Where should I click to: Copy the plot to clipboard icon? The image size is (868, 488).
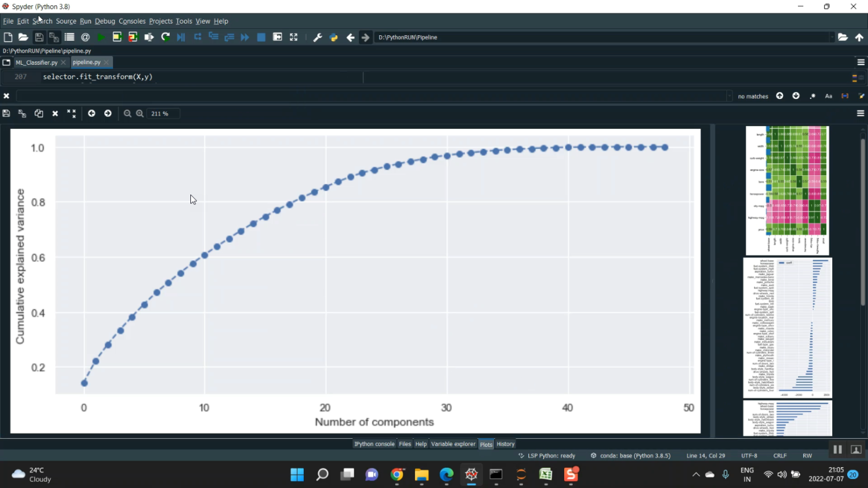pyautogui.click(x=39, y=113)
